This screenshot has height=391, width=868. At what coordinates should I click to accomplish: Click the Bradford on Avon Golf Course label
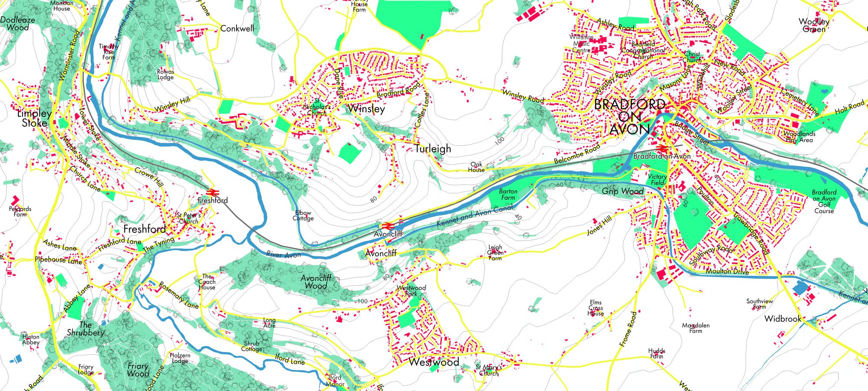pos(824,202)
